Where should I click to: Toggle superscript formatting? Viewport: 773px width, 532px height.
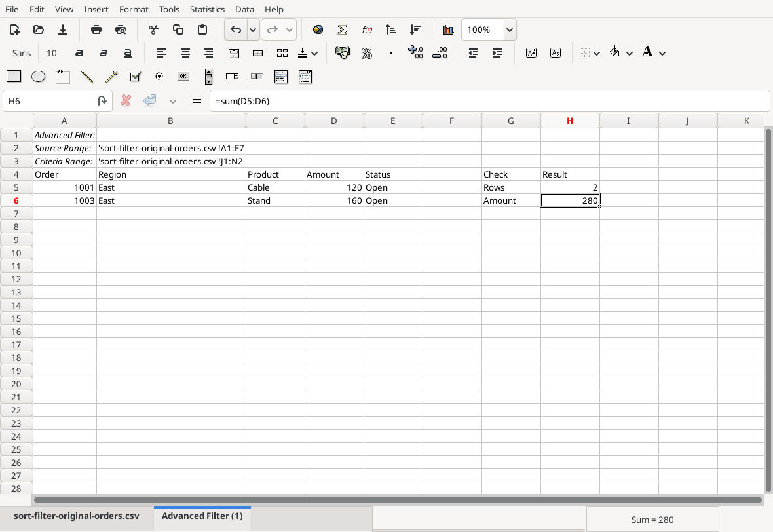(x=531, y=53)
